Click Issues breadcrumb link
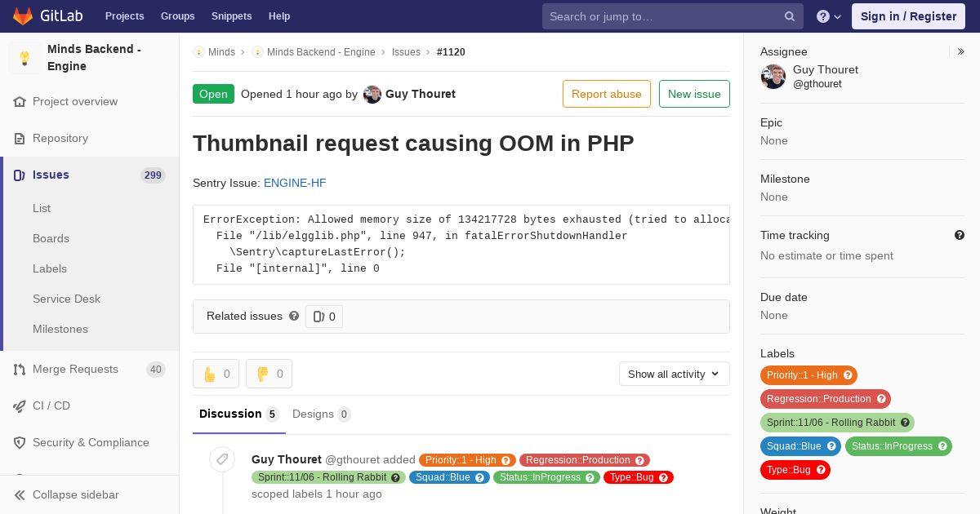 tap(406, 52)
